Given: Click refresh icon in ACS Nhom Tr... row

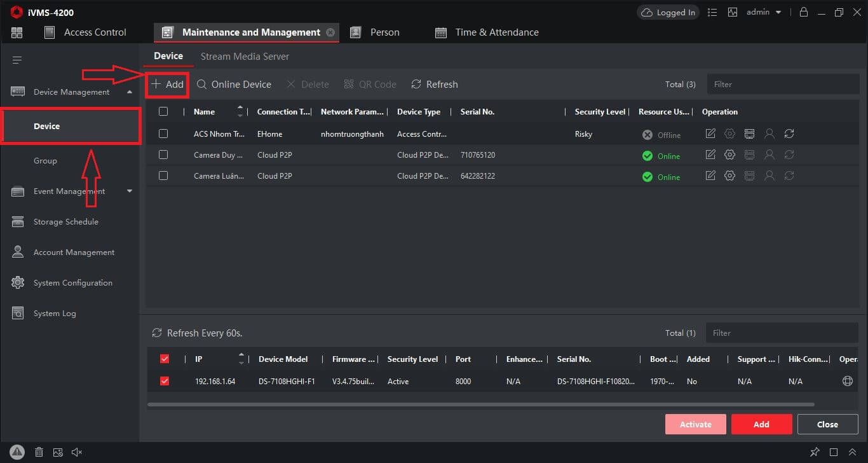Looking at the screenshot, I should pos(789,134).
